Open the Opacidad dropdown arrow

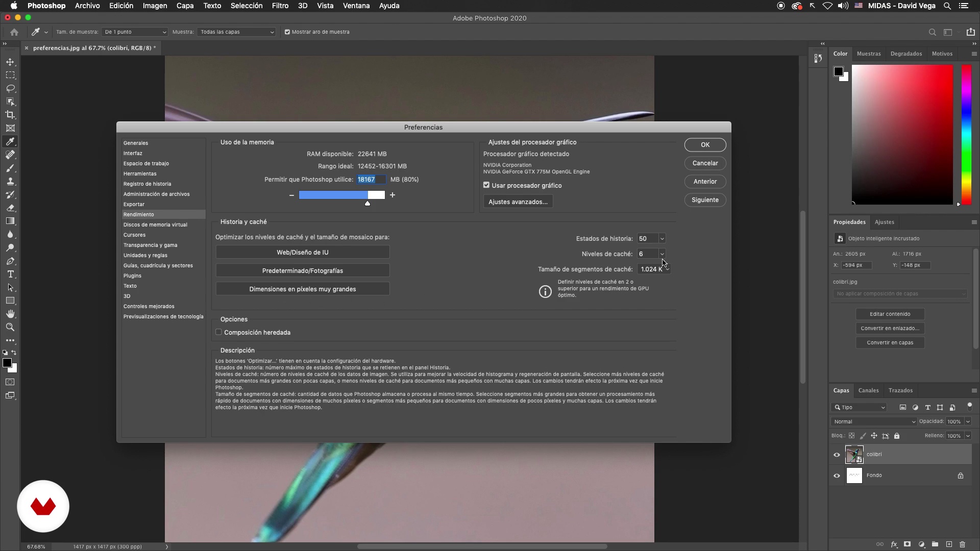(968, 421)
